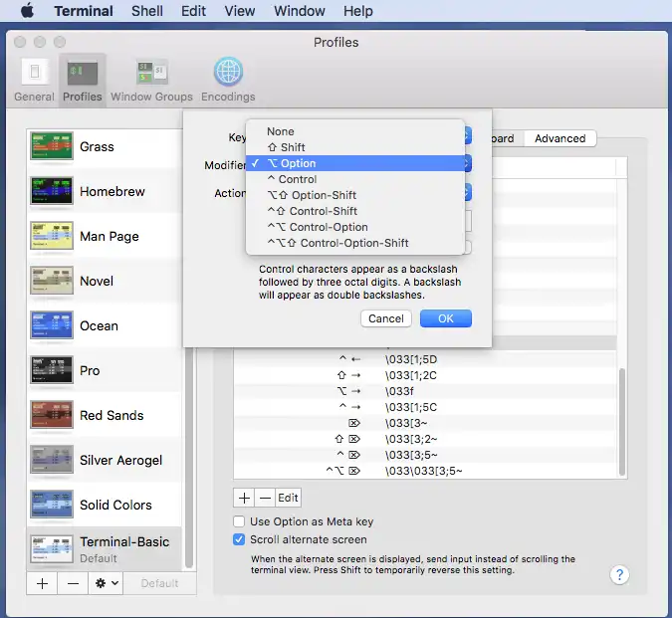The image size is (672, 618).
Task: Select the Red Sands profile
Action: click(x=104, y=415)
